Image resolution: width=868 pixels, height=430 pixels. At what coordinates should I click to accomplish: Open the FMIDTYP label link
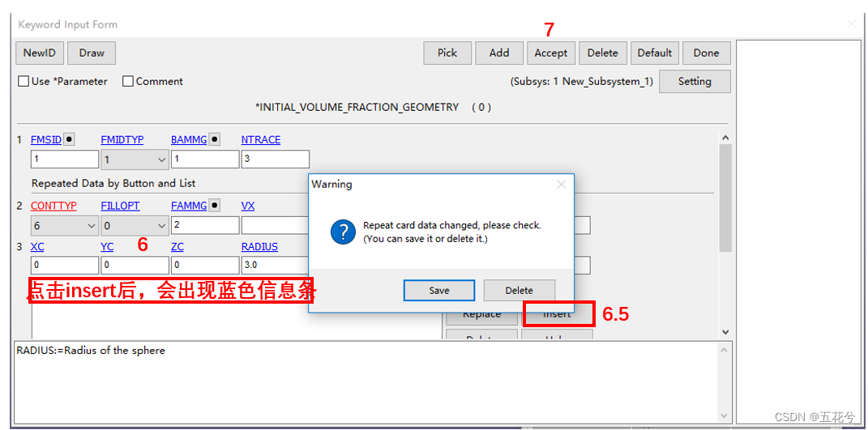122,140
